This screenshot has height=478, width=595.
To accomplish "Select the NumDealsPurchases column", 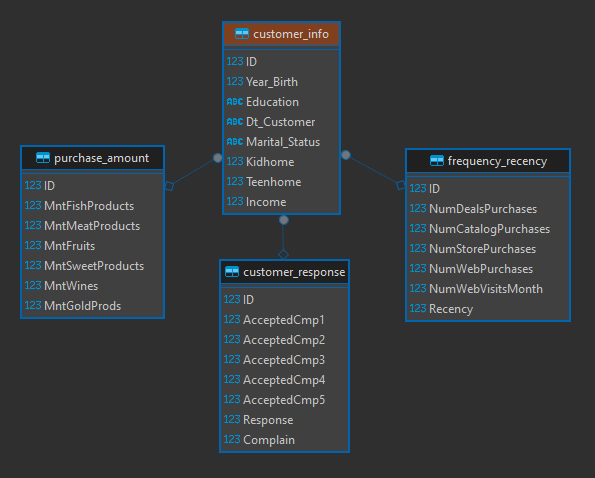I will (x=488, y=209).
